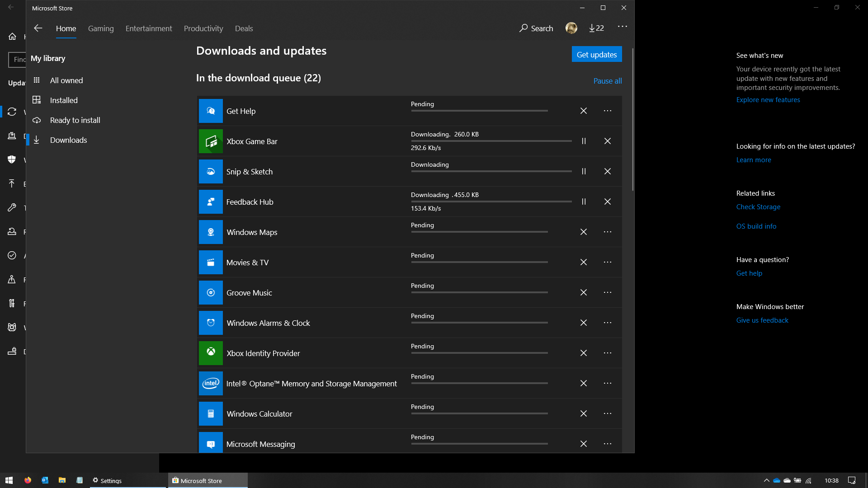Open Explore new features link in Settings

(x=768, y=100)
